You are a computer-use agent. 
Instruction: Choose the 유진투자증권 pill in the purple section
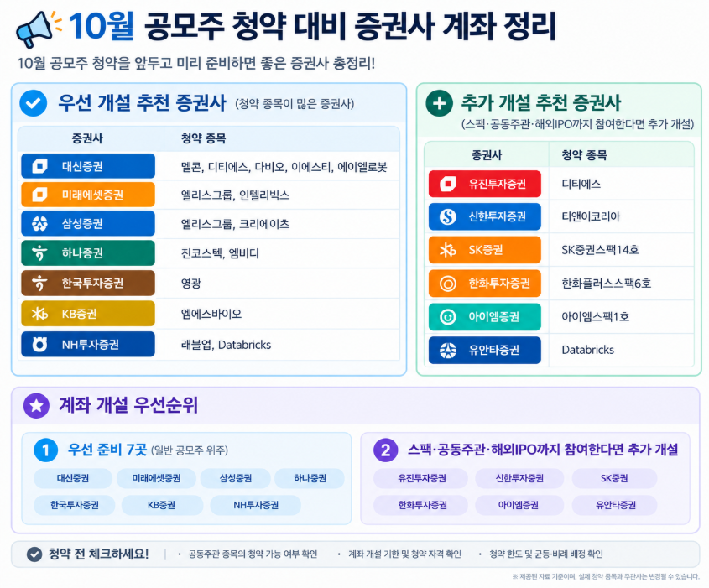pos(422,479)
